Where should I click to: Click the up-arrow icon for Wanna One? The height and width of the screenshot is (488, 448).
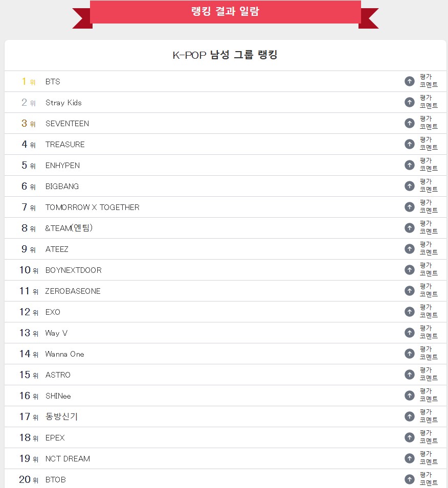pos(409,354)
